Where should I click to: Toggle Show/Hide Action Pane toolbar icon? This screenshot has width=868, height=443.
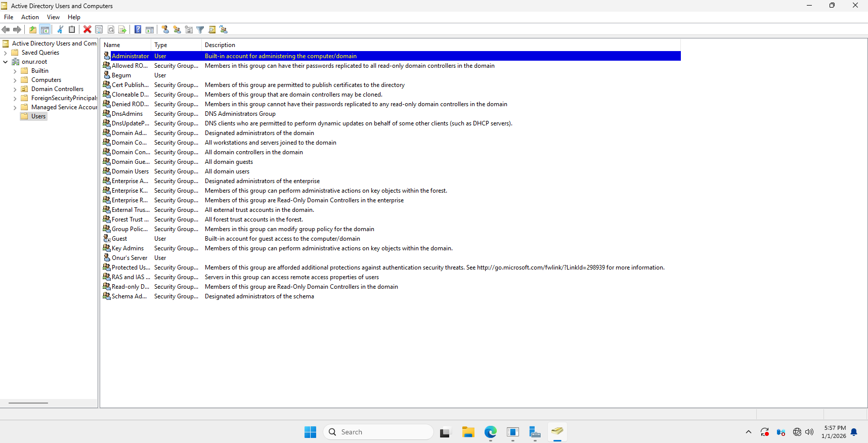click(150, 30)
